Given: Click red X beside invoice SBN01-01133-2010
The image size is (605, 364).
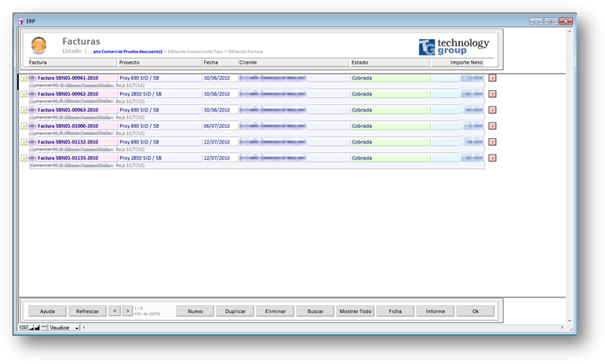Looking at the screenshot, I should tap(492, 158).
